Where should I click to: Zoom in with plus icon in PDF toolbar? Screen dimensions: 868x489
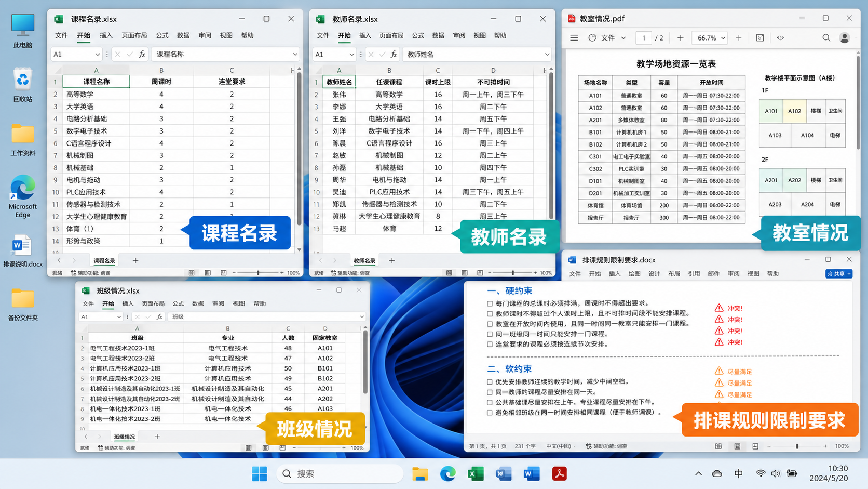(739, 38)
